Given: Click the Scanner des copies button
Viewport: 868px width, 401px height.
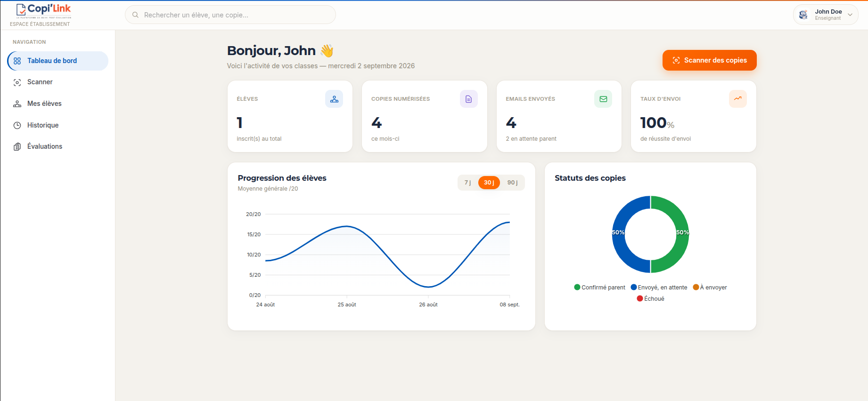Looking at the screenshot, I should pyautogui.click(x=710, y=60).
